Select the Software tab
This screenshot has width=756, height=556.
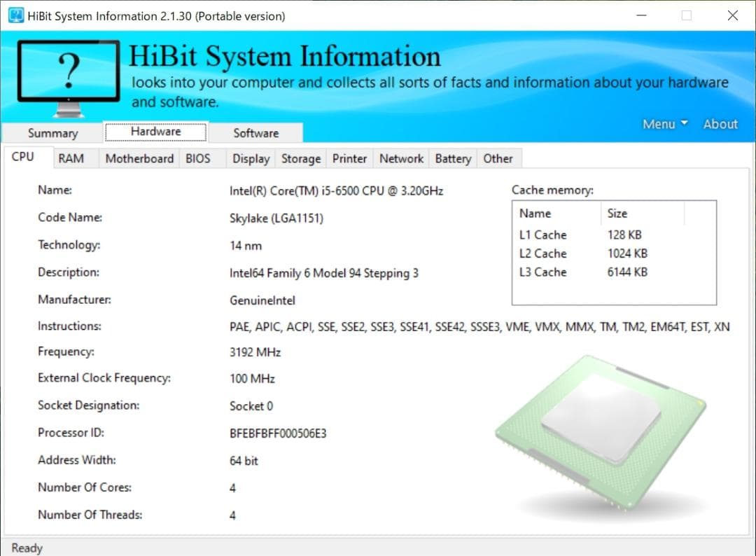click(x=258, y=132)
